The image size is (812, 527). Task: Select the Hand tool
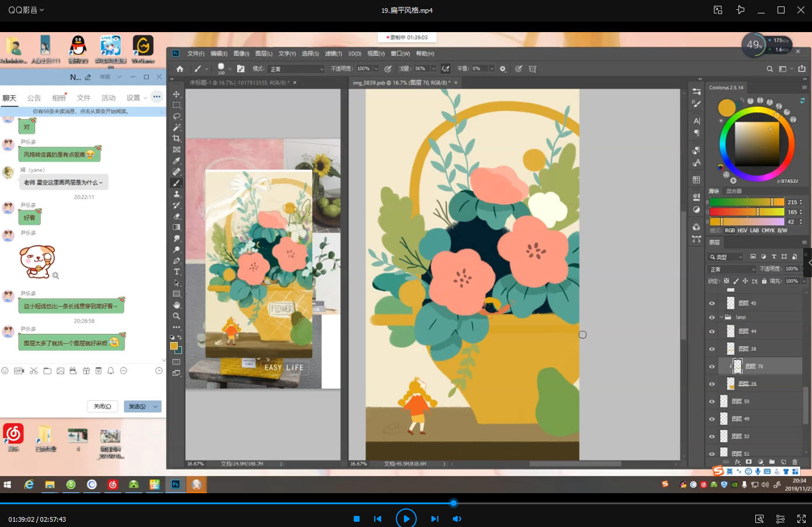pyautogui.click(x=176, y=305)
